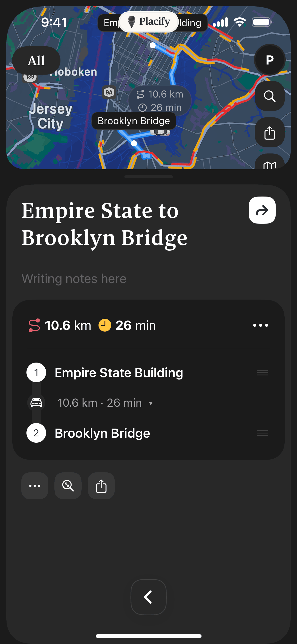Select stop 1 Empire State Building

(x=119, y=373)
